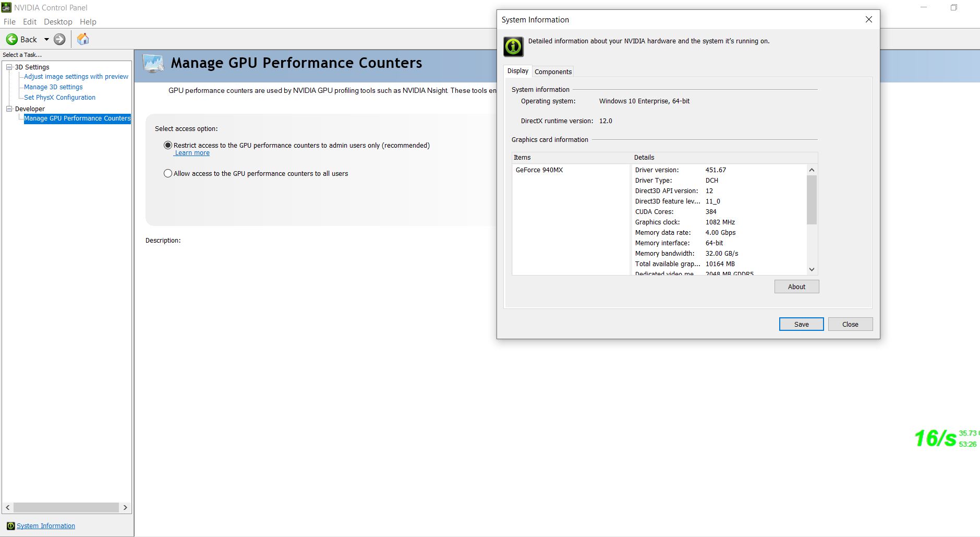Click the task pane scroll left arrow

point(7,507)
